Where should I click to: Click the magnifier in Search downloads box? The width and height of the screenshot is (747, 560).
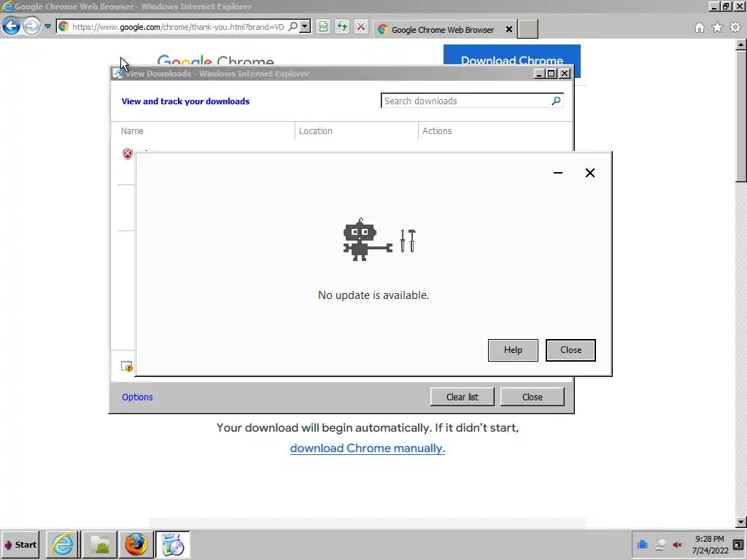coord(556,101)
